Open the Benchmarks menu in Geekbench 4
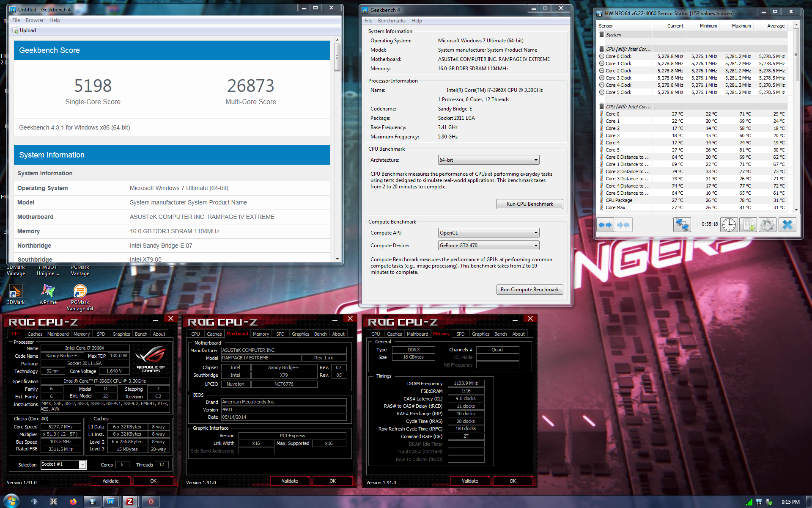The width and height of the screenshot is (812, 508). [x=392, y=21]
